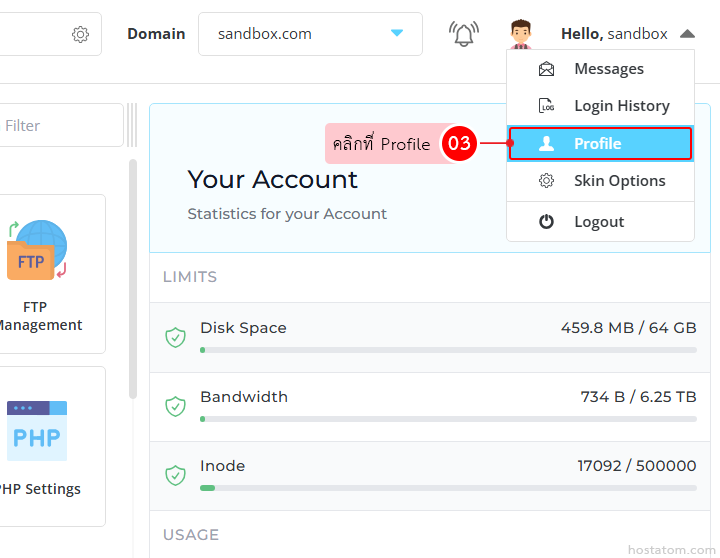This screenshot has width=720, height=558.
Task: Choose Profile in the user menu
Action: click(599, 144)
